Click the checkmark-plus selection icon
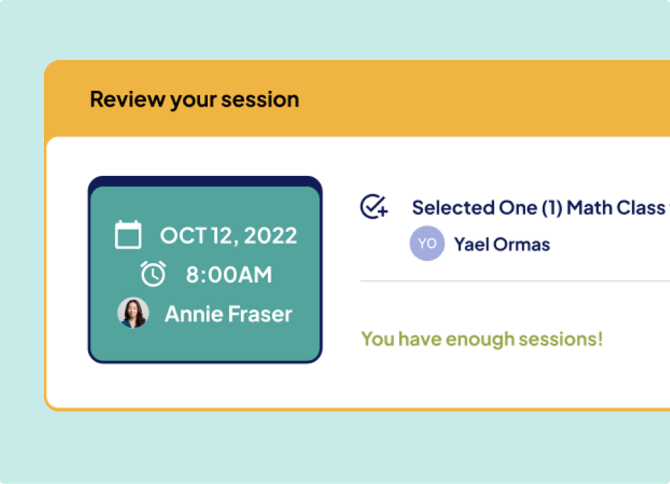The width and height of the screenshot is (670, 484). pos(374,207)
